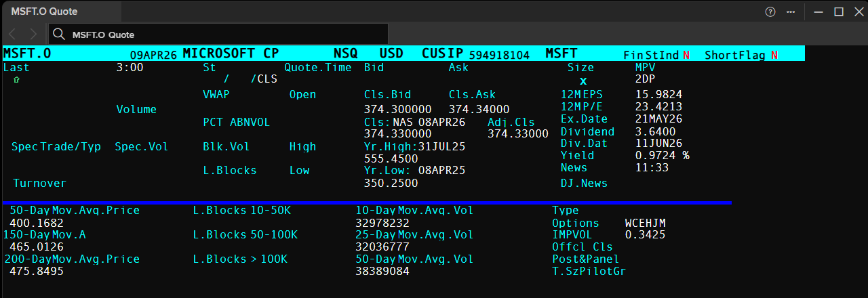The height and width of the screenshot is (298, 868).
Task: Click the CUSIP number 594918104
Action: pyautogui.click(x=499, y=56)
